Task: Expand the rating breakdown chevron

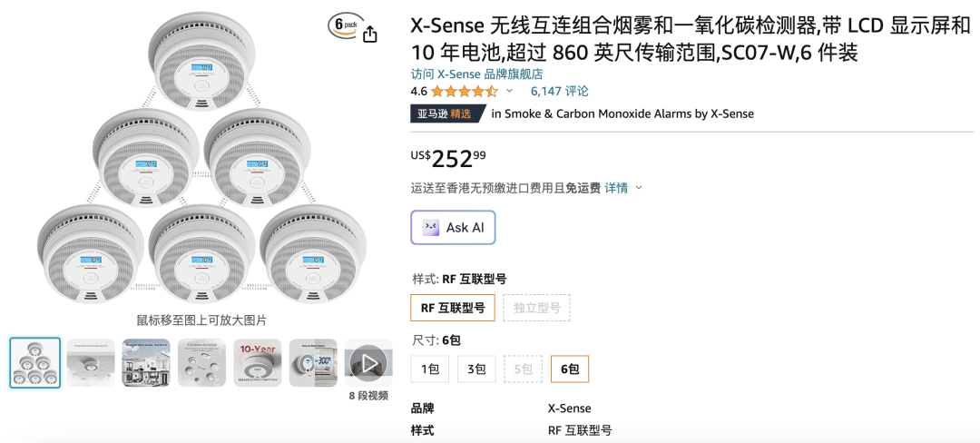Action: (x=509, y=91)
